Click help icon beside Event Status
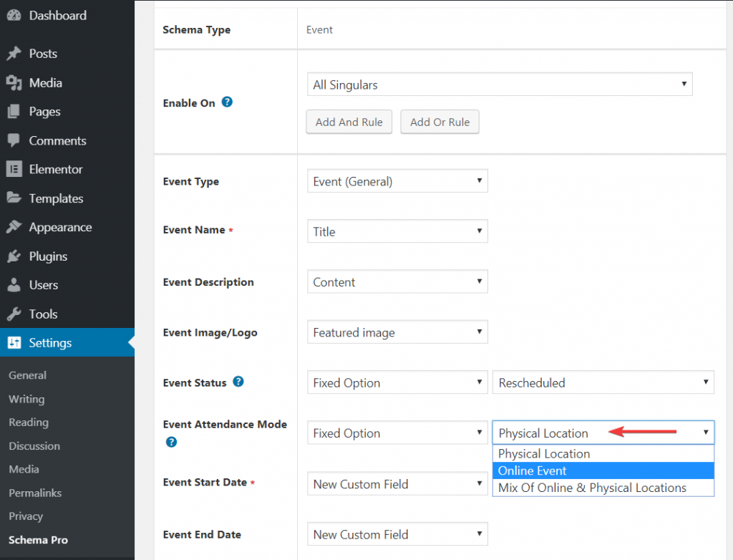This screenshot has width=733, height=560. [238, 382]
